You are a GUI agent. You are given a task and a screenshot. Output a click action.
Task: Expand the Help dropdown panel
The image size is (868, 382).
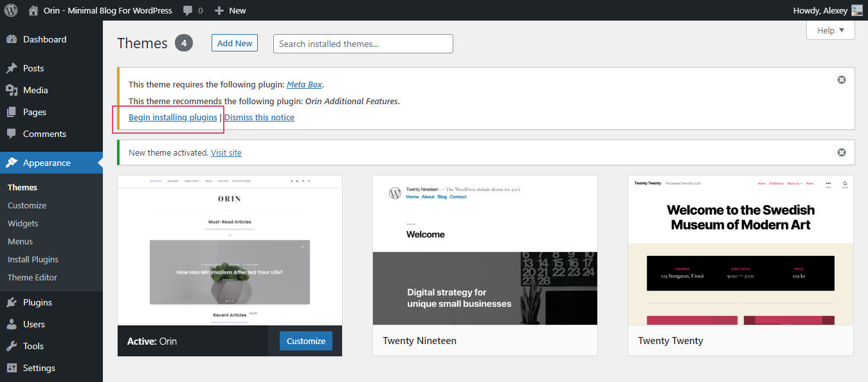tap(830, 30)
